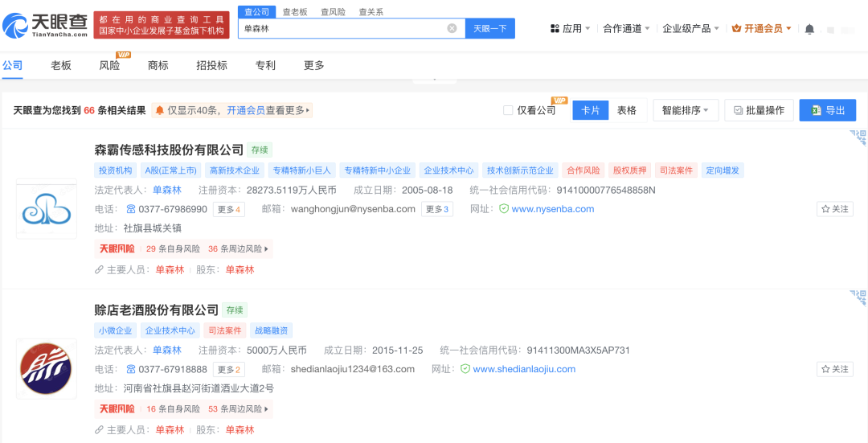The width and height of the screenshot is (868, 443).
Task: Click the A股(正常上市) tag
Action: tap(170, 170)
